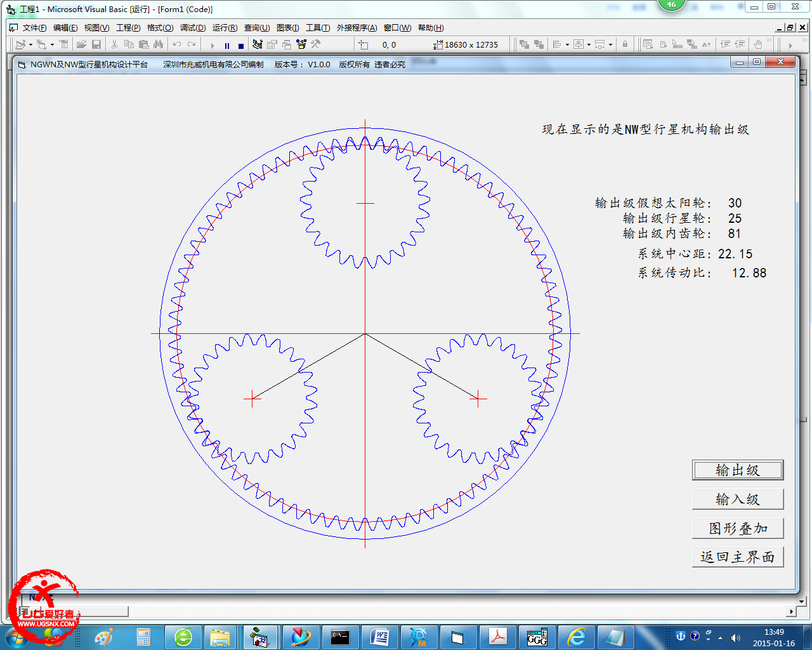The height and width of the screenshot is (650, 812).
Task: Click the horizontal scrollbar right arrow
Action: 791,611
